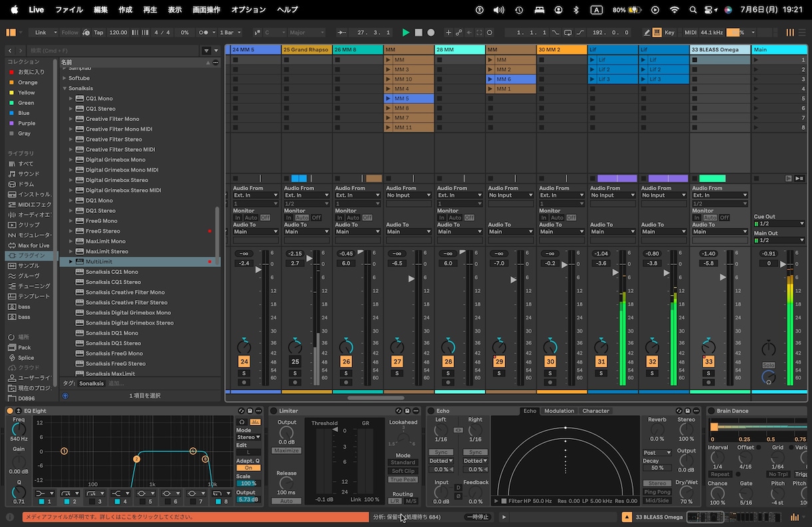The image size is (812, 527).
Task: Click the orange missing media files message
Action: [196, 517]
